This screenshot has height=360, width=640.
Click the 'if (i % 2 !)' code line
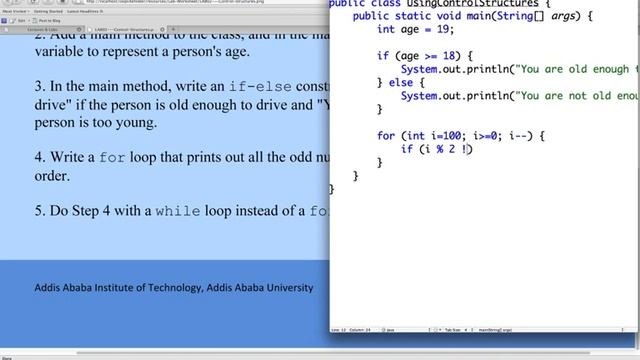click(x=436, y=149)
